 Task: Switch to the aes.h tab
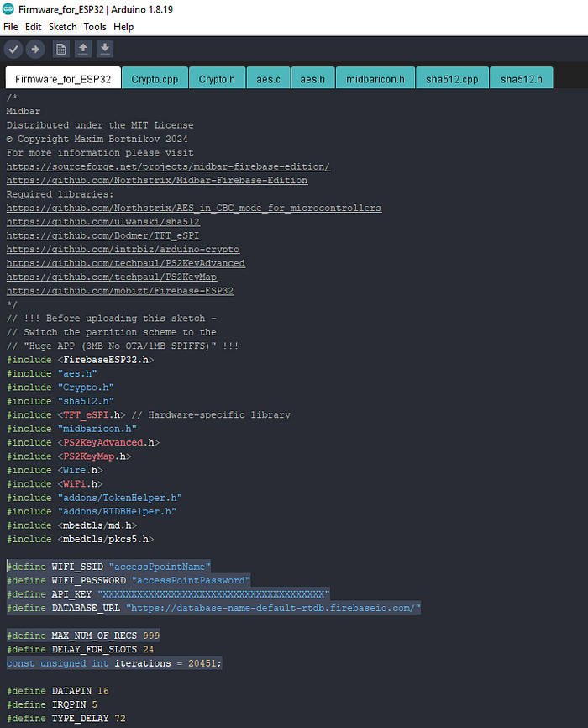click(312, 78)
